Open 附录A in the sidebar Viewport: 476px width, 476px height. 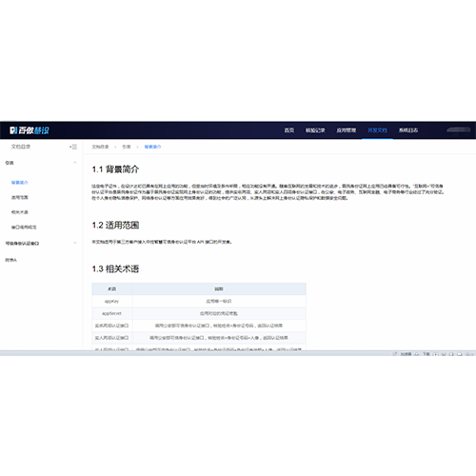pos(10,260)
